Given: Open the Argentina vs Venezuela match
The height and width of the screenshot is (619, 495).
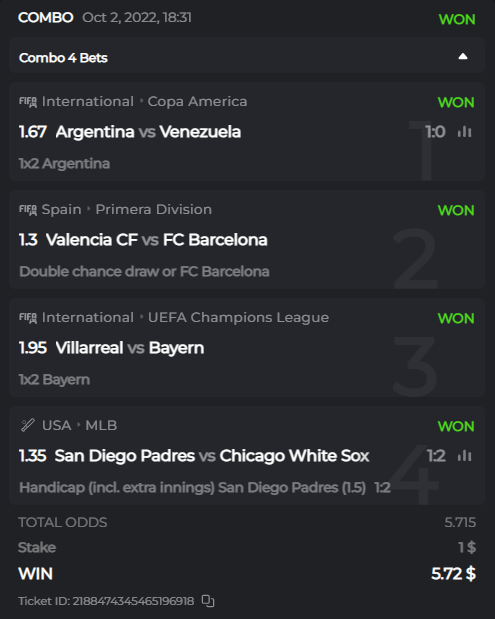Looking at the screenshot, I should point(148,132).
